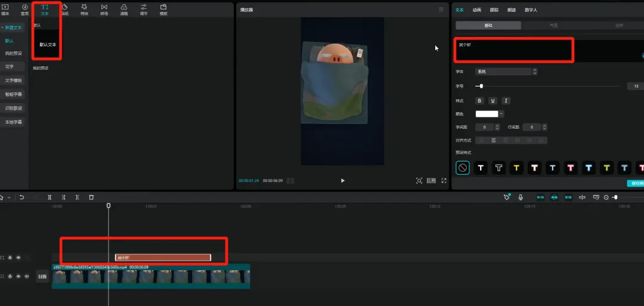Viewport: 644px width, 306px height.
Task: Toggle italic I text style
Action: coord(506,101)
